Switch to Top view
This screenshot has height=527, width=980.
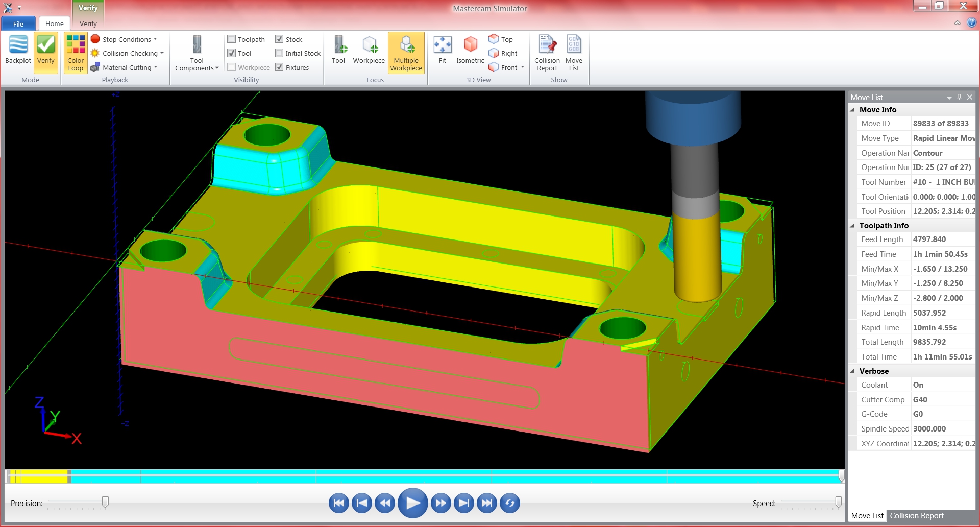[501, 39]
